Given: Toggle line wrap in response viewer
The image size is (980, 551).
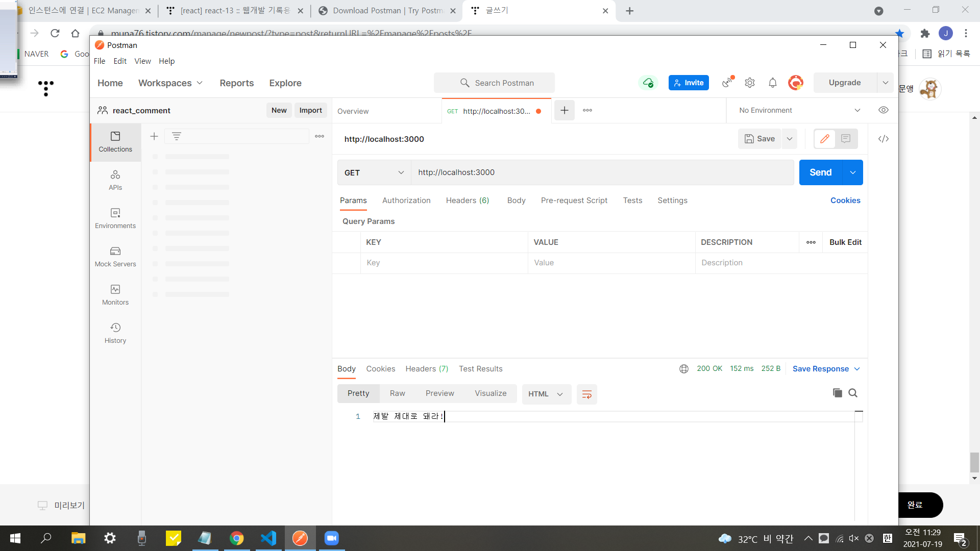Looking at the screenshot, I should click(587, 394).
